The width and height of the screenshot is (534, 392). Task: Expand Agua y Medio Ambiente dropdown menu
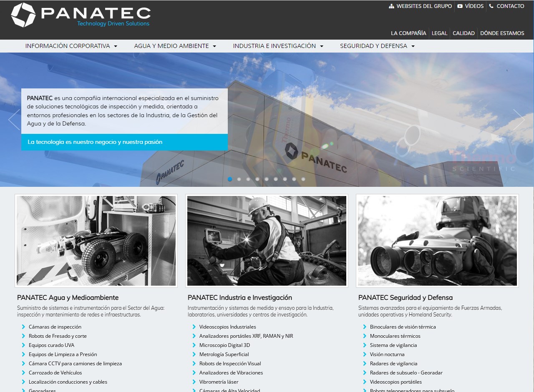coord(175,46)
